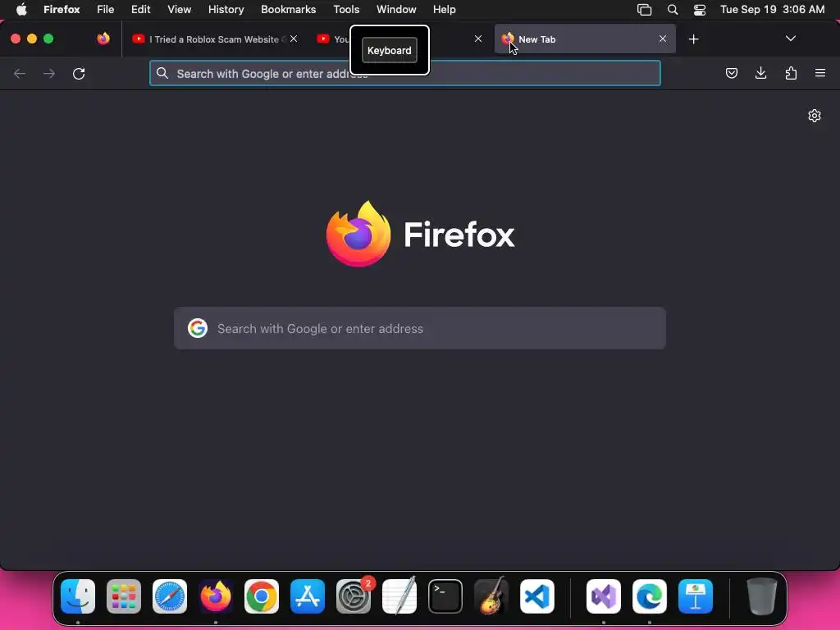Close the New Tab tab
Viewport: 840px width, 630px height.
pyautogui.click(x=663, y=39)
